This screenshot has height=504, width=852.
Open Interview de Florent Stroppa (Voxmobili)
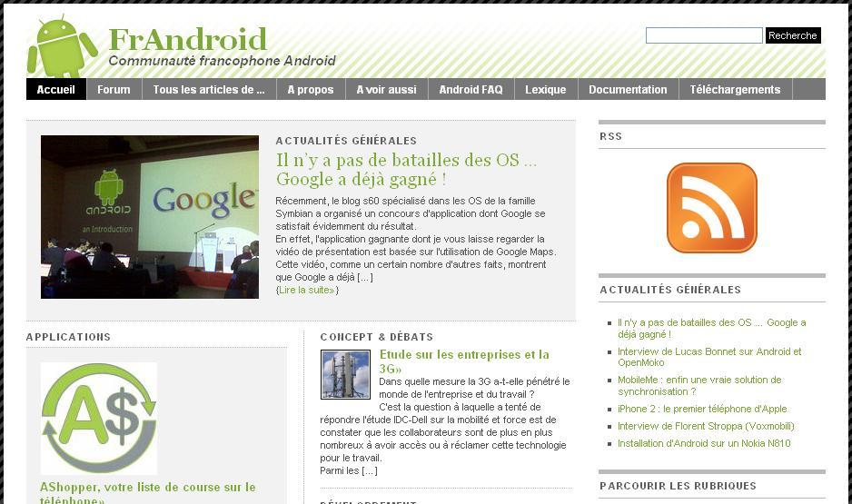pyautogui.click(x=707, y=426)
